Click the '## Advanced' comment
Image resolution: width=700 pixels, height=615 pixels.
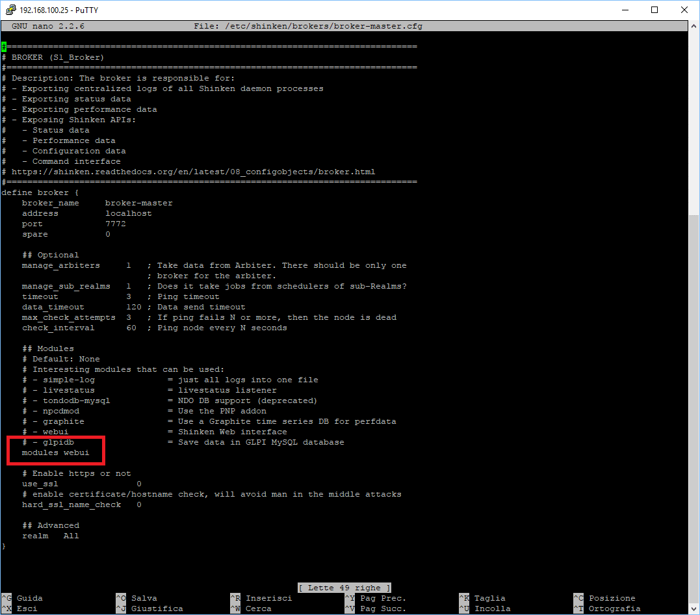point(51,525)
